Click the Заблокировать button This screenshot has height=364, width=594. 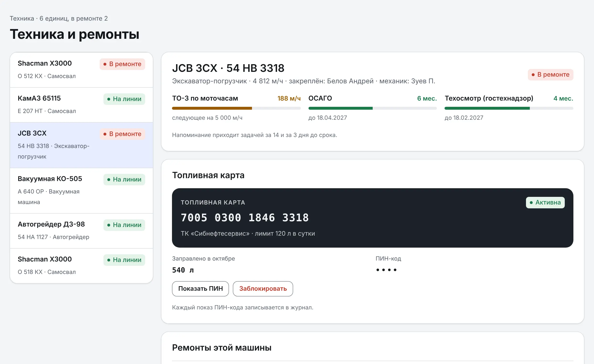(x=263, y=289)
